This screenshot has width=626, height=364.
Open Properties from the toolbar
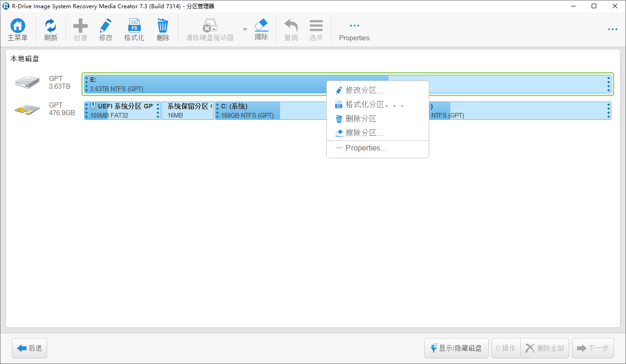click(354, 29)
